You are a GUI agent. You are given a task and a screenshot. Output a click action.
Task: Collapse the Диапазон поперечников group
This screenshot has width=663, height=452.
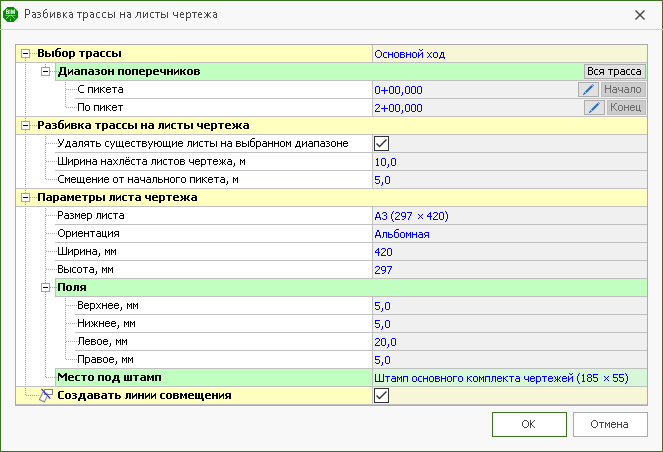click(46, 72)
